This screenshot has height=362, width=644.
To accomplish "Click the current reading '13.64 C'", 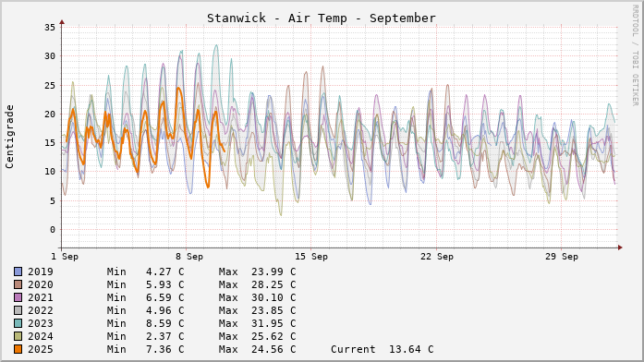I will point(411,349).
